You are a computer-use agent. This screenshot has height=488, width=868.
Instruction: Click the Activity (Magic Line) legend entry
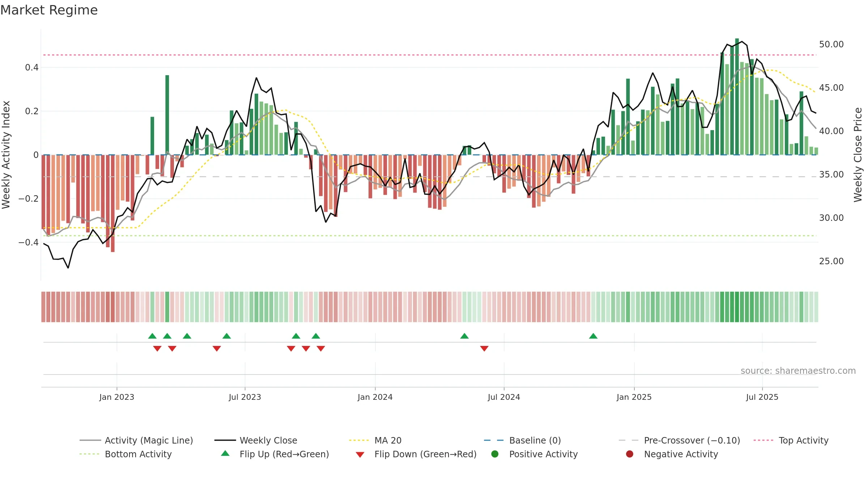(x=136, y=440)
